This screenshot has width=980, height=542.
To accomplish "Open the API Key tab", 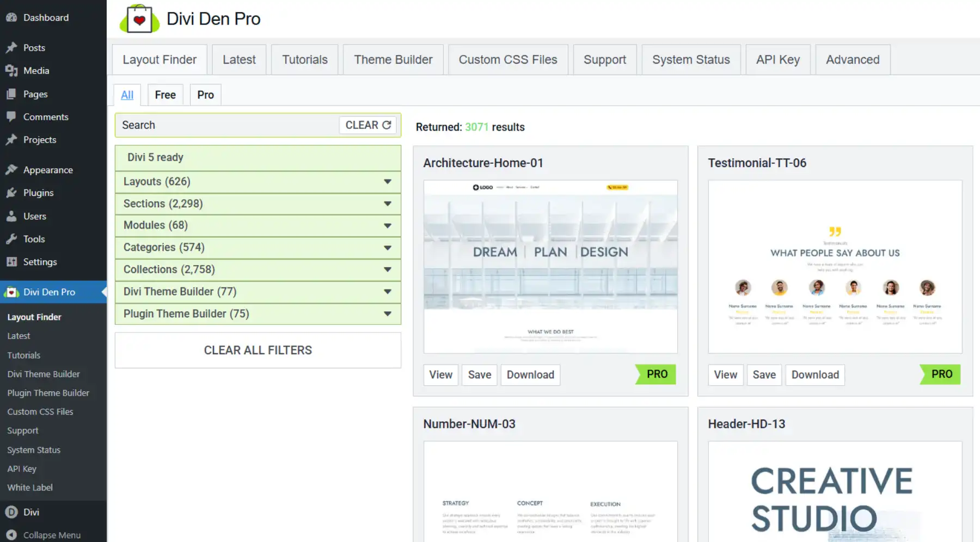I will click(x=777, y=59).
